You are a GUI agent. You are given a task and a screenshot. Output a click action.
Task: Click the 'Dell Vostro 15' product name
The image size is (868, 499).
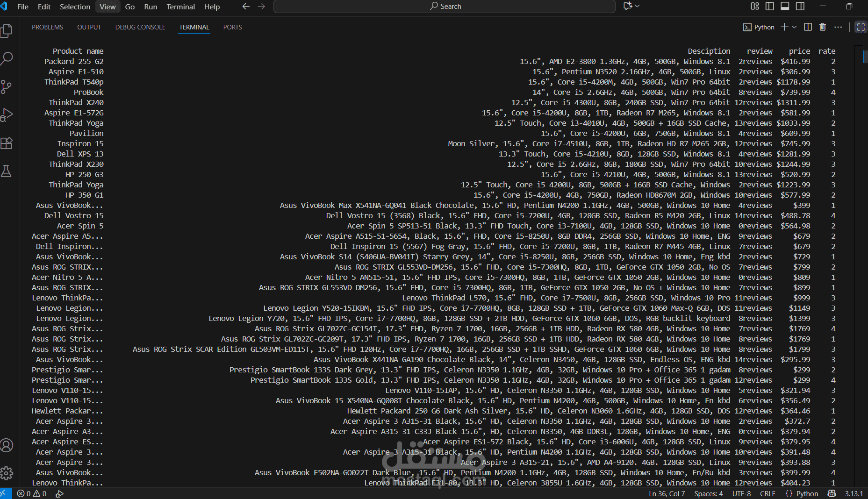tap(74, 216)
